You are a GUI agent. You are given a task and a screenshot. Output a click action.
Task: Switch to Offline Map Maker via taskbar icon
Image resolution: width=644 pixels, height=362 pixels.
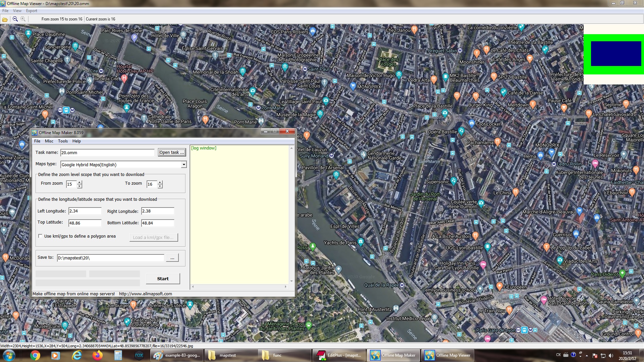tap(393, 355)
